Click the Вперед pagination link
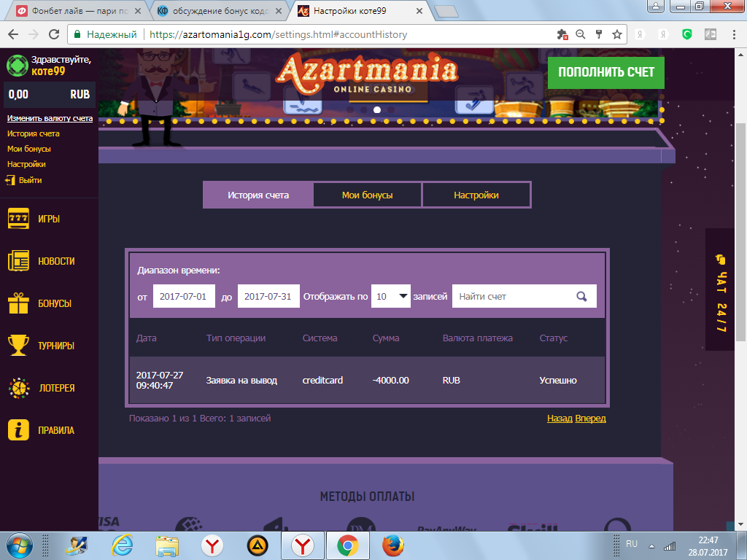This screenshot has width=747, height=560. coord(591,418)
